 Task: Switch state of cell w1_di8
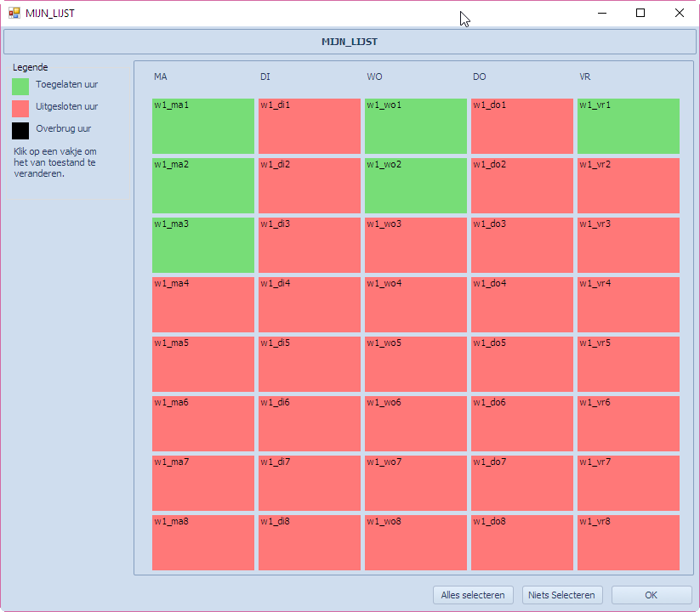click(310, 542)
